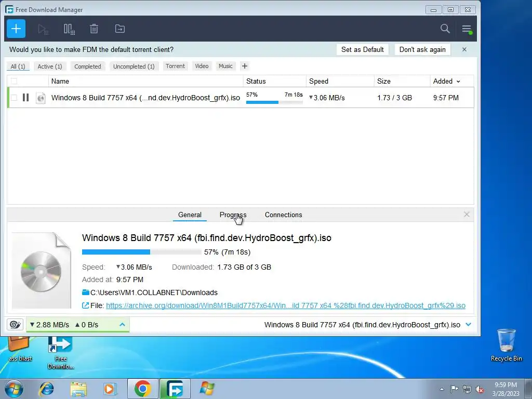Viewport: 532px width, 399px height.
Task: Close the download details panel
Action: point(467,215)
